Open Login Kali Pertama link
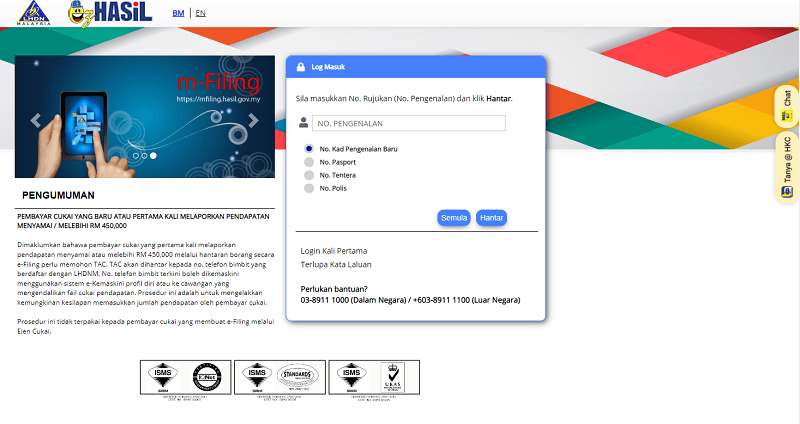The image size is (800, 424). [334, 251]
